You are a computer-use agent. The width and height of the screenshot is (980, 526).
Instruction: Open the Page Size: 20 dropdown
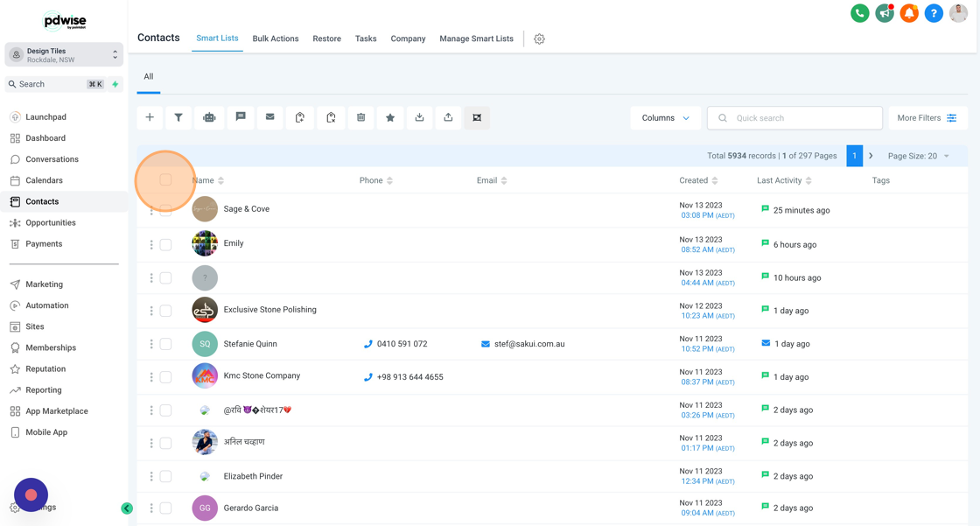pos(919,157)
